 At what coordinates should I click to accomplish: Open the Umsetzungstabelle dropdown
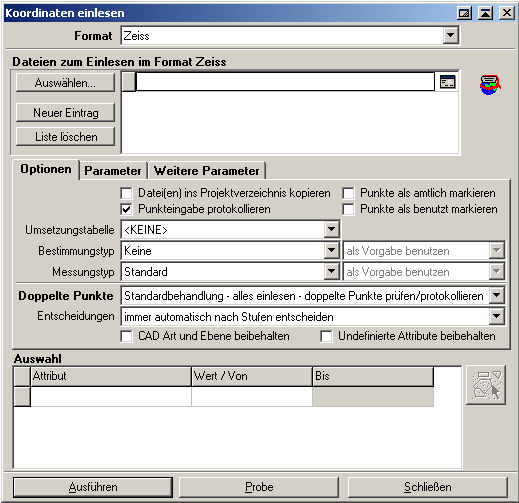pos(331,229)
